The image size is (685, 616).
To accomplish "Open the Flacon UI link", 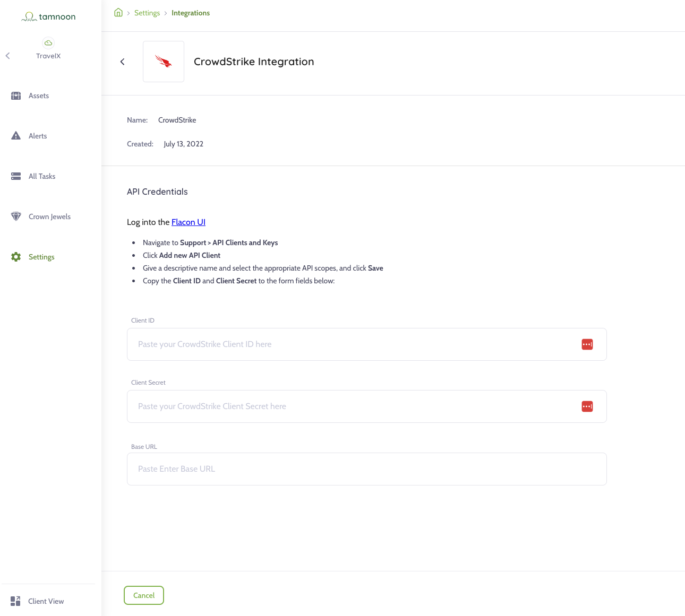I will tap(189, 222).
